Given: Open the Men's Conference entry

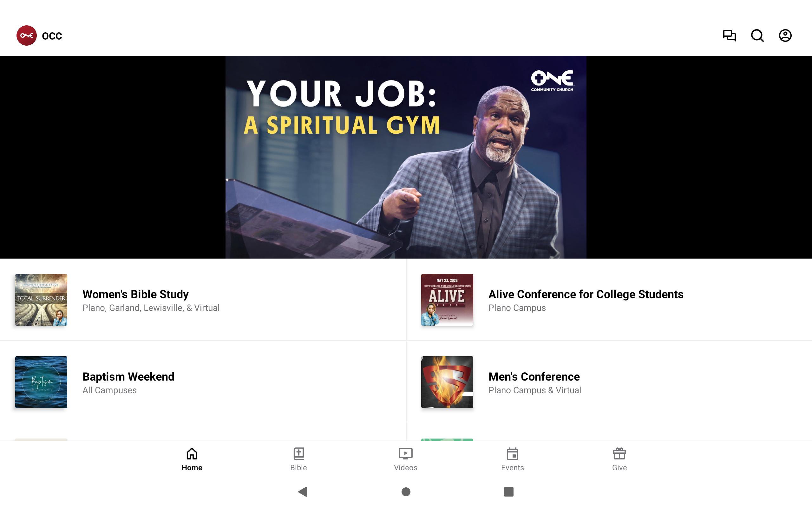Looking at the screenshot, I should pos(609,382).
